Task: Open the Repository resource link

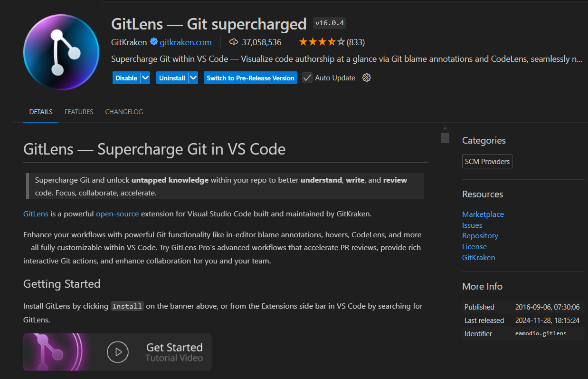Action: (x=480, y=235)
